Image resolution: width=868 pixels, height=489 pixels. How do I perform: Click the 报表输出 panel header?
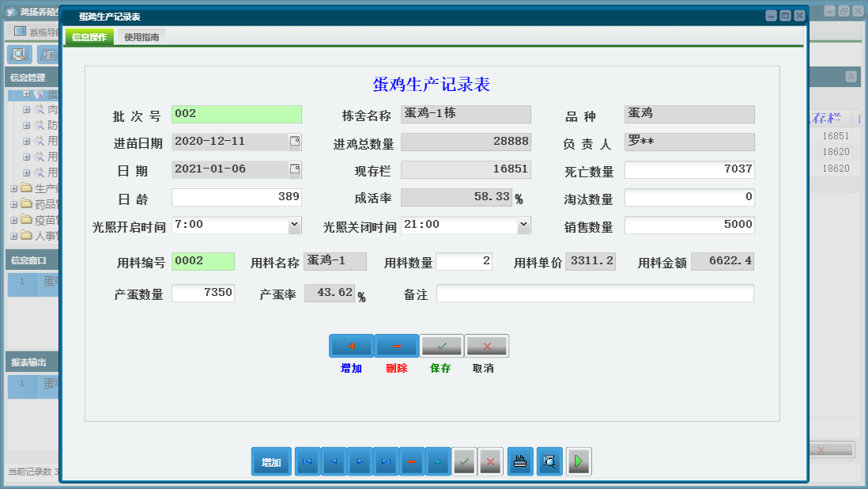tap(32, 362)
